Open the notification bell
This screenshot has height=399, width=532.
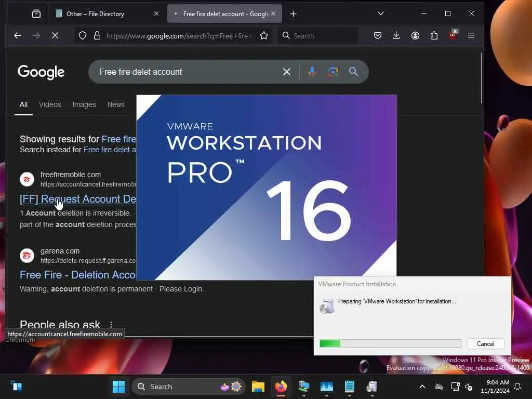(517, 387)
